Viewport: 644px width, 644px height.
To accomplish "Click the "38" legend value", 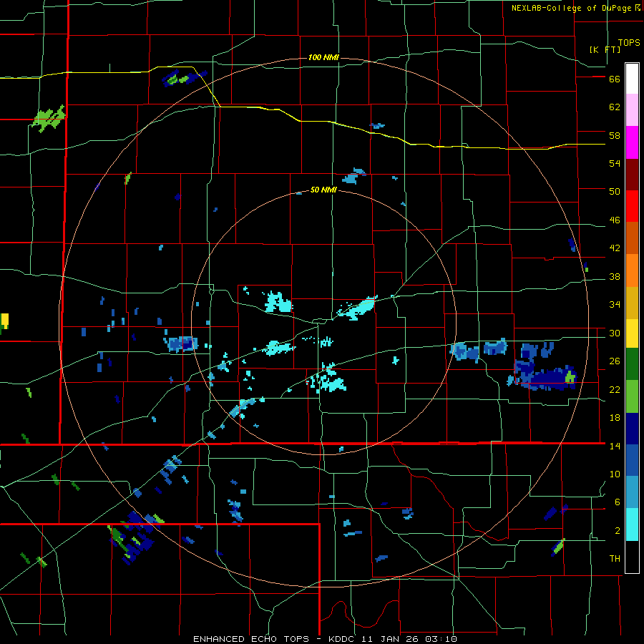I will tap(615, 277).
